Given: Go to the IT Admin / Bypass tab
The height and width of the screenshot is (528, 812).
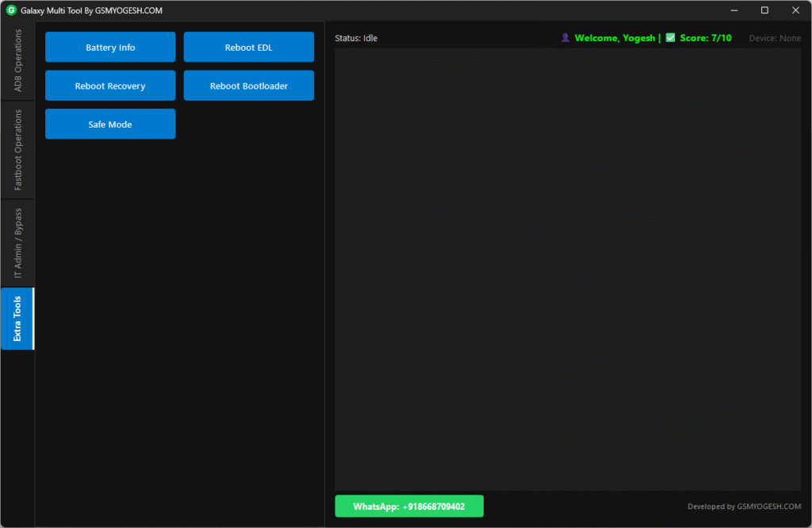Looking at the screenshot, I should [17, 243].
